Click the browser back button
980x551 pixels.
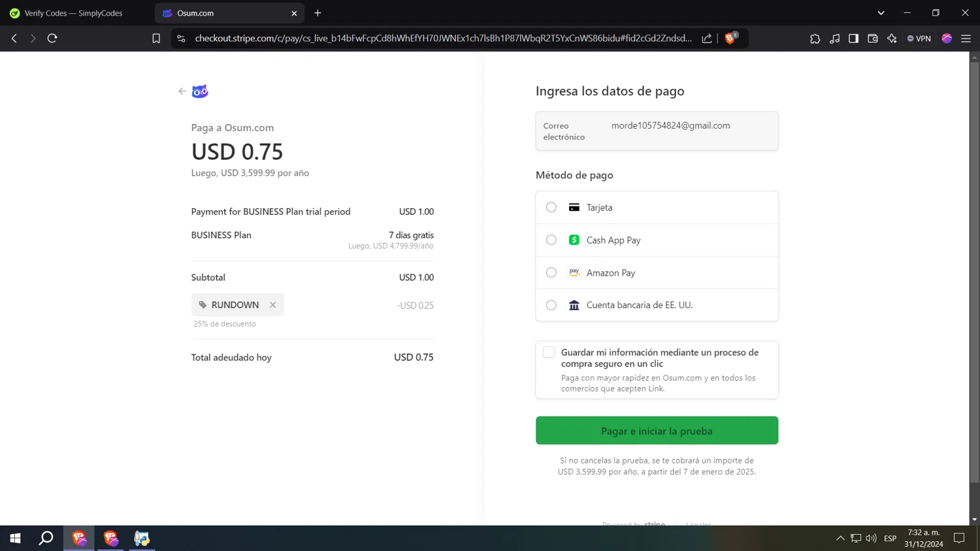coord(14,39)
